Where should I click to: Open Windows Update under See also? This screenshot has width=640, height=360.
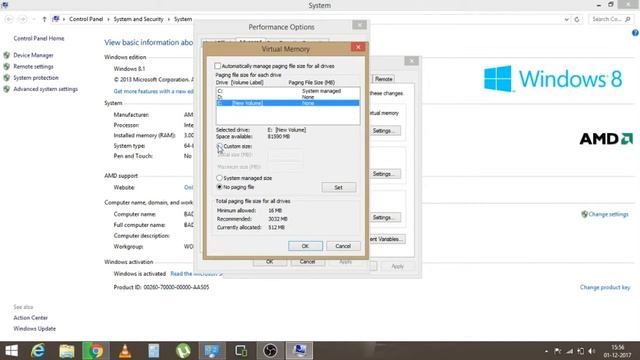(x=34, y=329)
